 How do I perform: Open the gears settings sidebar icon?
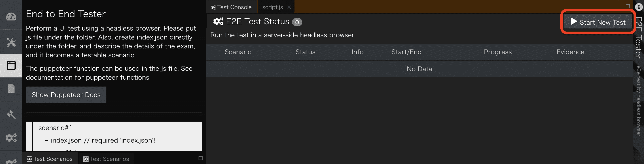click(x=11, y=137)
